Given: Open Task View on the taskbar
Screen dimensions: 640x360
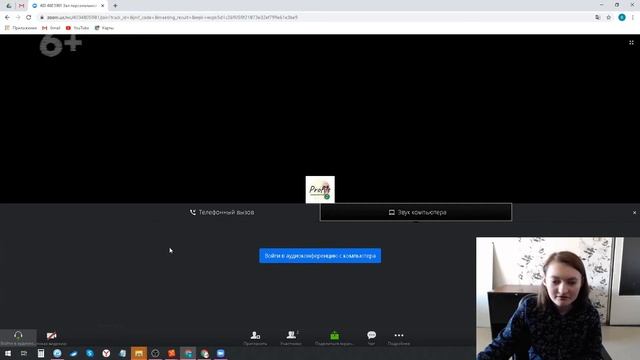Looking at the screenshot, I should 24,353.
